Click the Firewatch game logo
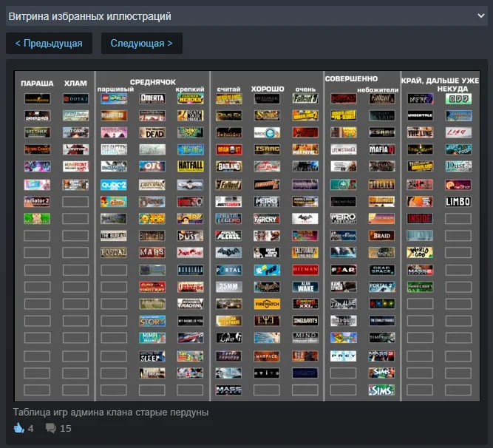The image size is (493, 448). (267, 304)
